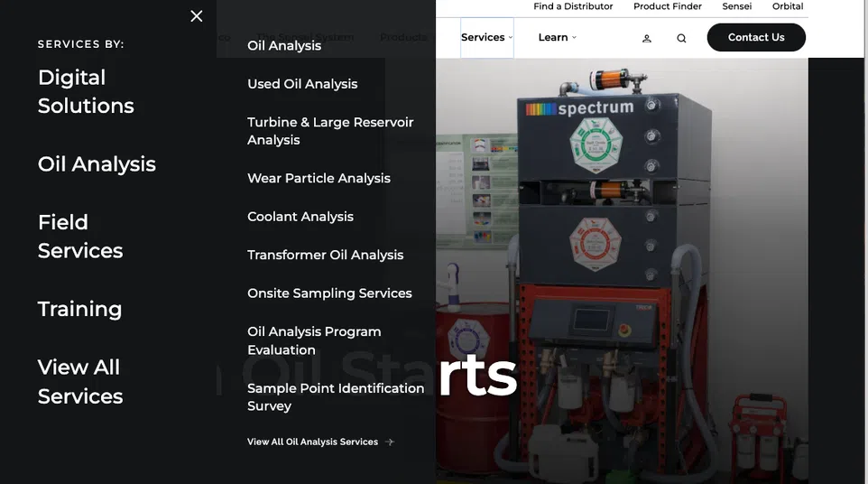Viewport: 868px width, 484px height.
Task: Open the user account icon
Action: point(647,38)
